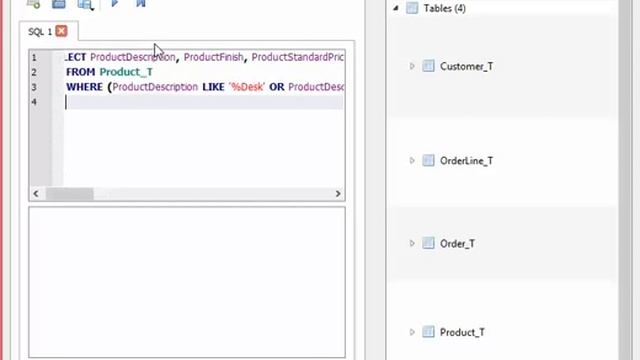
Task: Collapse the Tables (4) node
Action: coord(396,8)
